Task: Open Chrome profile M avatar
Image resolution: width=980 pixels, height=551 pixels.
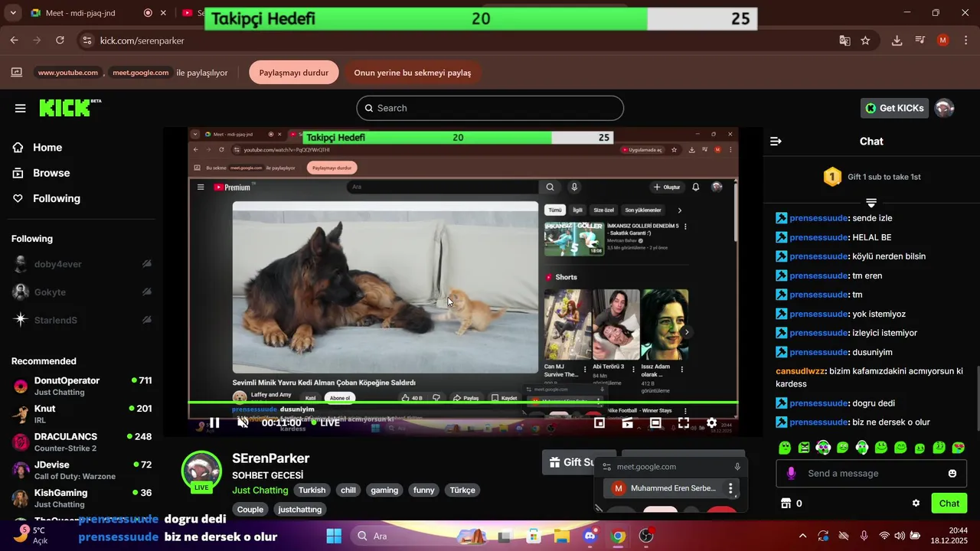Action: click(x=943, y=41)
